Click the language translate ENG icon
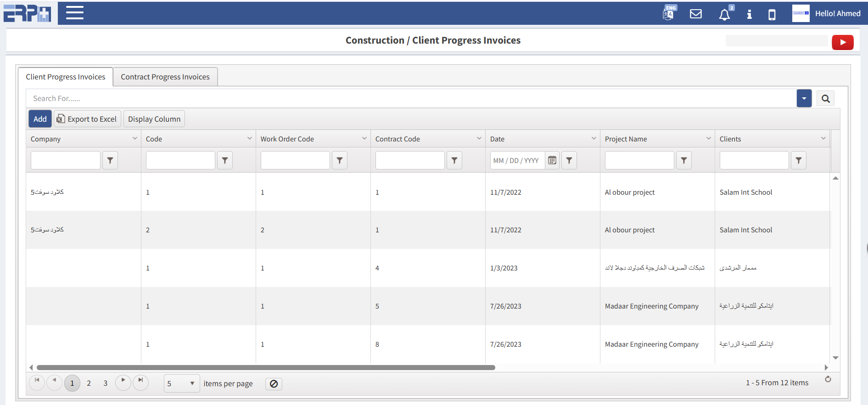Image resolution: width=868 pixels, height=405 pixels. 669,13
